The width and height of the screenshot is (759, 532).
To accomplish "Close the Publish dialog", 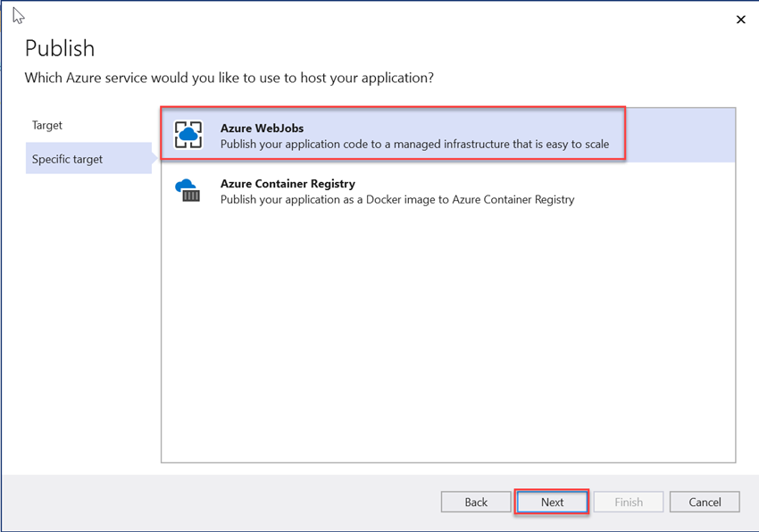I will (740, 20).
